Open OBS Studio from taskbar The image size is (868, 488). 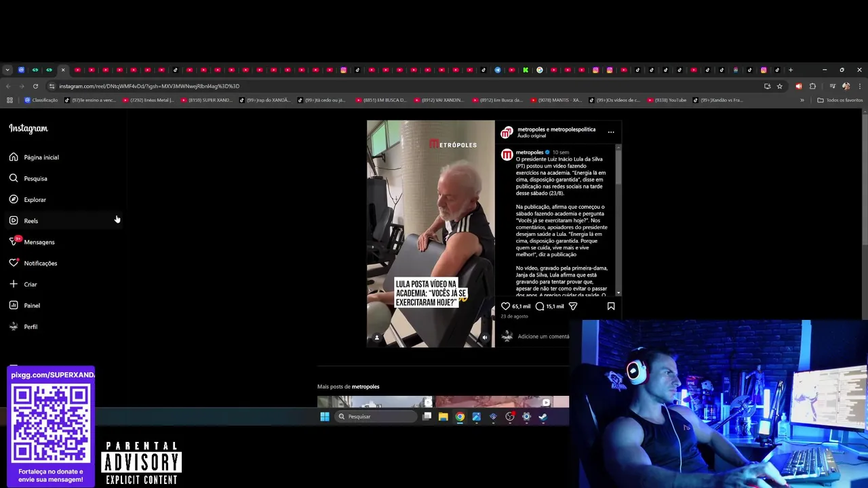click(510, 416)
